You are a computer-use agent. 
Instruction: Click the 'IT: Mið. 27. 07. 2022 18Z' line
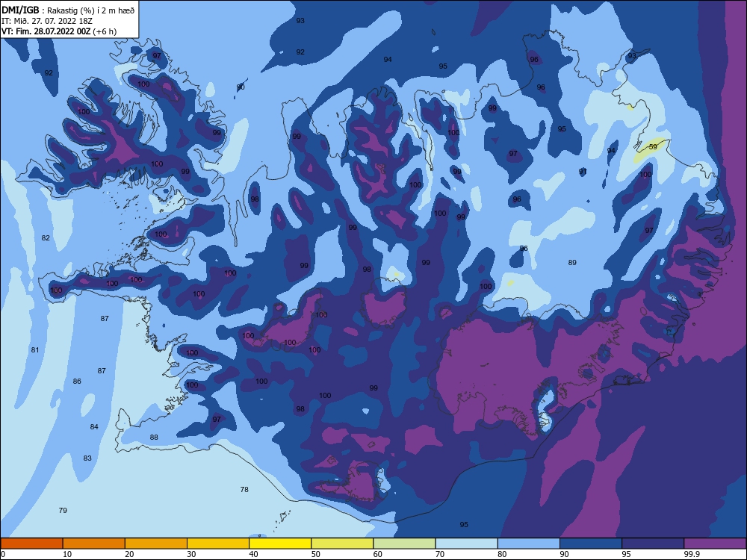point(47,21)
